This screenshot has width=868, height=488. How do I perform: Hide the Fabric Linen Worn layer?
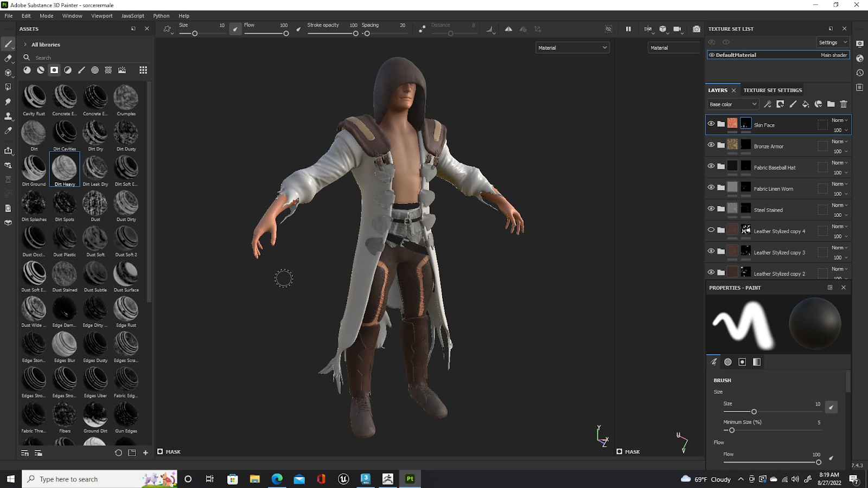tap(711, 187)
